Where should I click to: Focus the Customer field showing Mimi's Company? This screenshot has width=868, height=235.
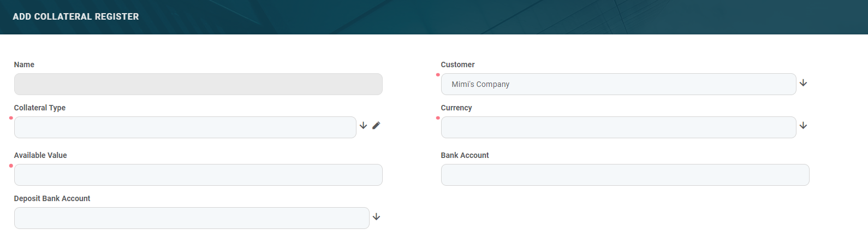[618, 84]
